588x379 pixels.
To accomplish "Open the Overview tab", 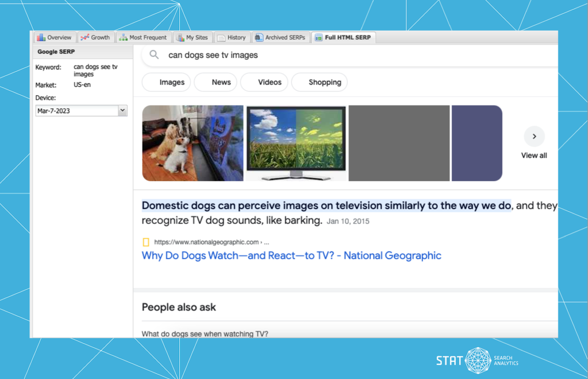I will click(55, 37).
